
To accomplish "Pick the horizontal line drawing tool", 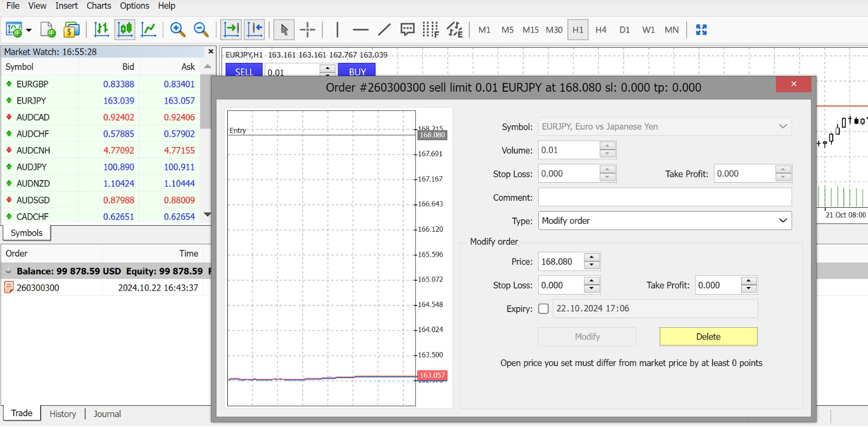I will [360, 29].
